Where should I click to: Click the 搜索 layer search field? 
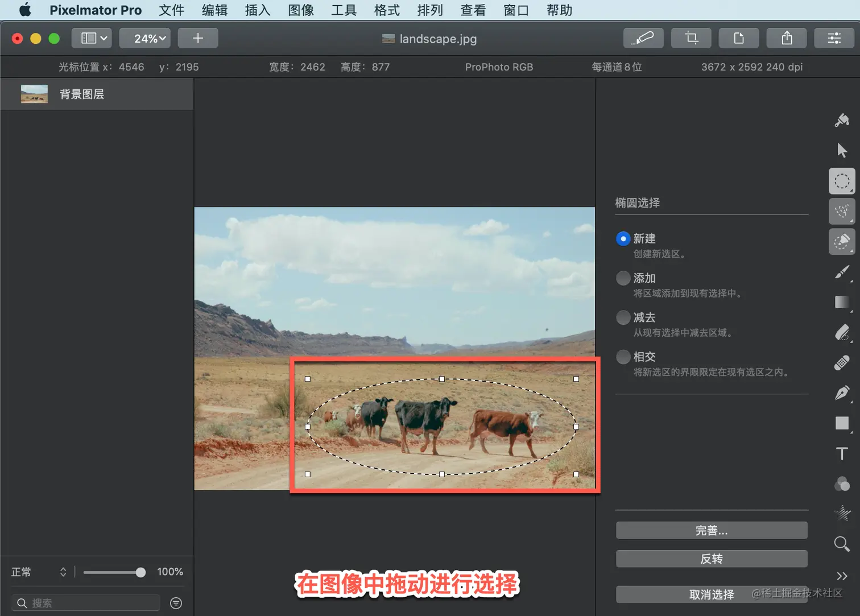tap(86, 603)
